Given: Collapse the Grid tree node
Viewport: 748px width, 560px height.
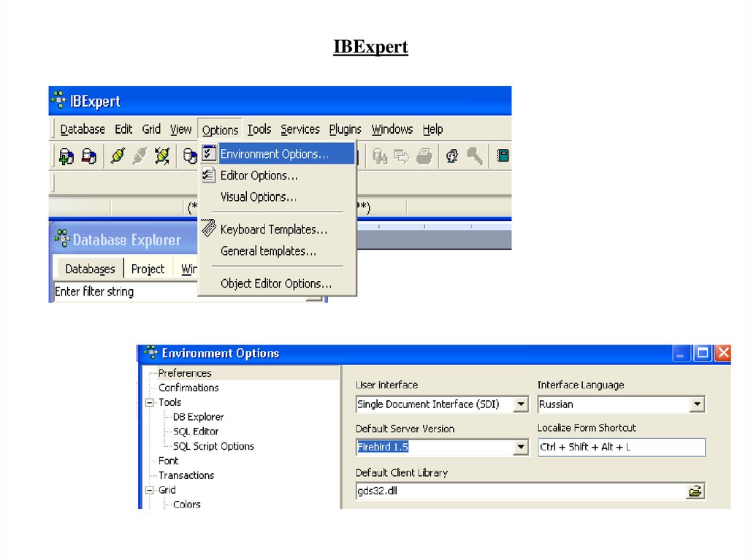Looking at the screenshot, I should (150, 490).
